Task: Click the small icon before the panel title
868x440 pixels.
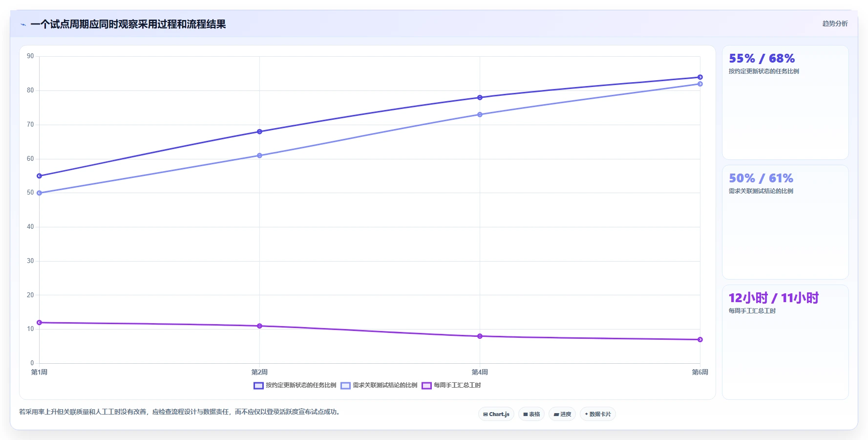Action: tap(23, 24)
